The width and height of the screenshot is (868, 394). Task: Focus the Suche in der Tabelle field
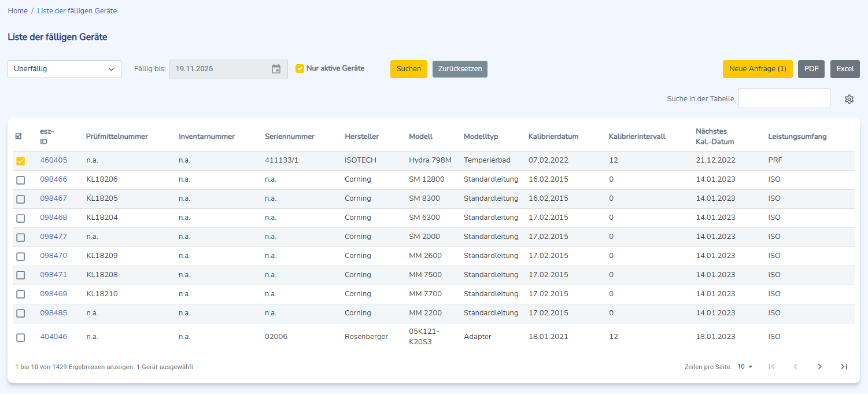coord(784,98)
